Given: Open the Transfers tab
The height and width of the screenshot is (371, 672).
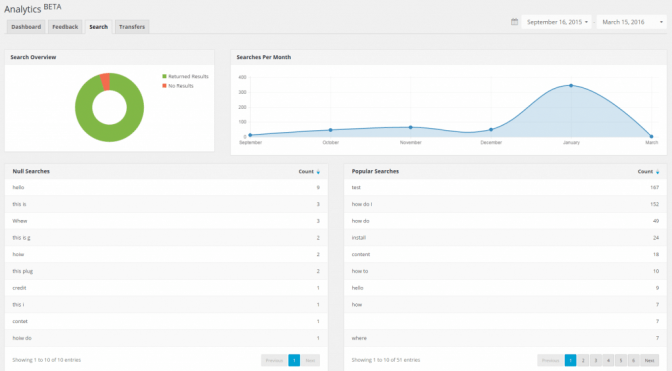Looking at the screenshot, I should (x=132, y=27).
